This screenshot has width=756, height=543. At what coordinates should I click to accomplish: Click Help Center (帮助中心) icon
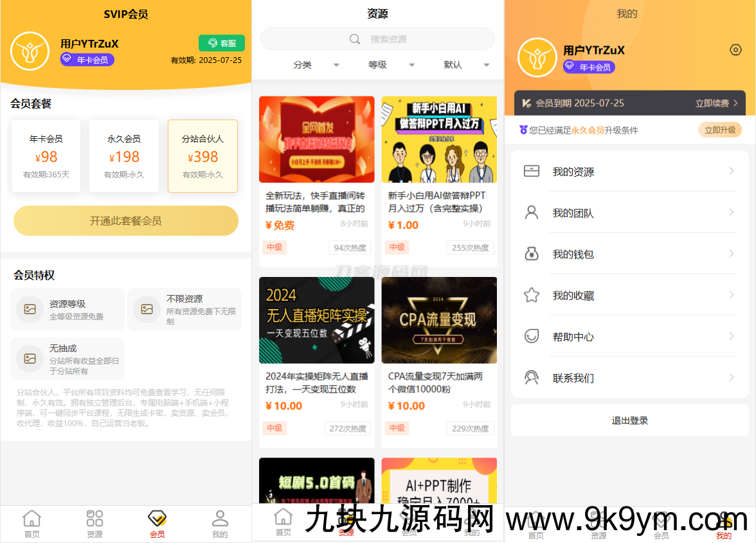click(531, 336)
